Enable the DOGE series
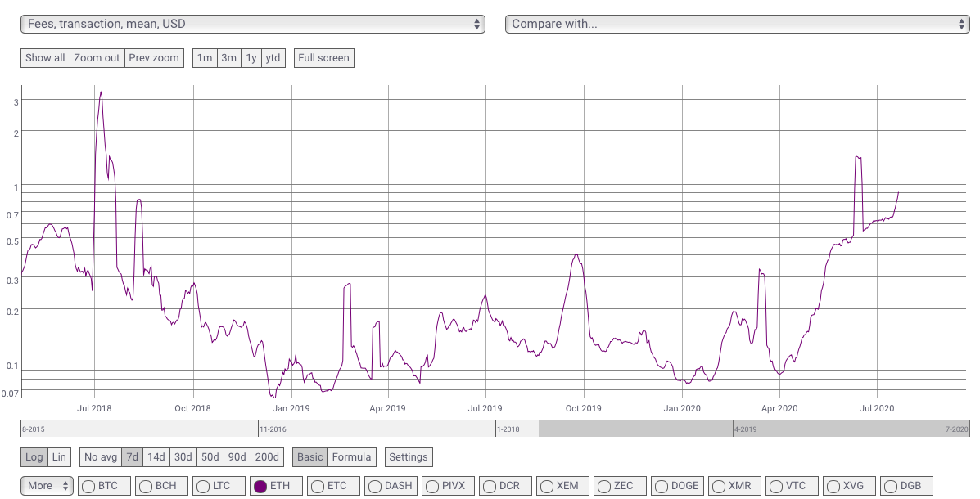Image resolution: width=980 pixels, height=499 pixels. [x=677, y=486]
